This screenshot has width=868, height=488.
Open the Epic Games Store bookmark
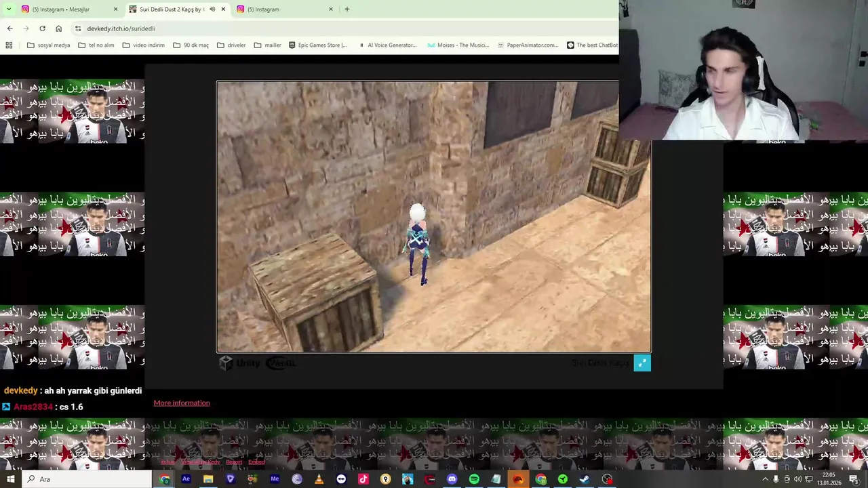pyautogui.click(x=317, y=45)
